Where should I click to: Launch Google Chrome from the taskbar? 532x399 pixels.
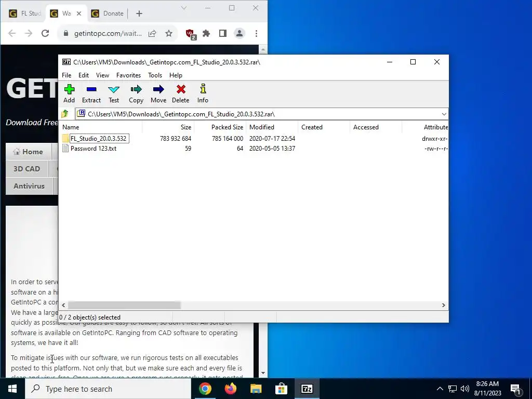[x=205, y=389]
